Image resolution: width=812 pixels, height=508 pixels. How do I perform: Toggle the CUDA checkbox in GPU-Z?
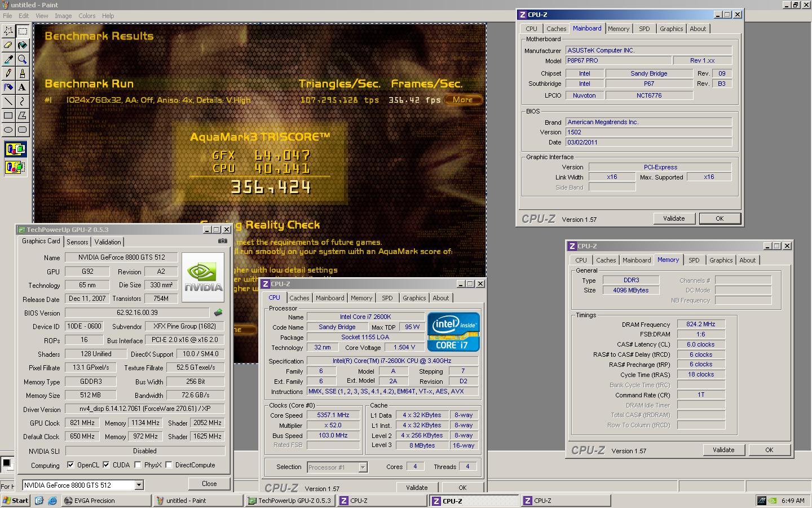point(106,465)
